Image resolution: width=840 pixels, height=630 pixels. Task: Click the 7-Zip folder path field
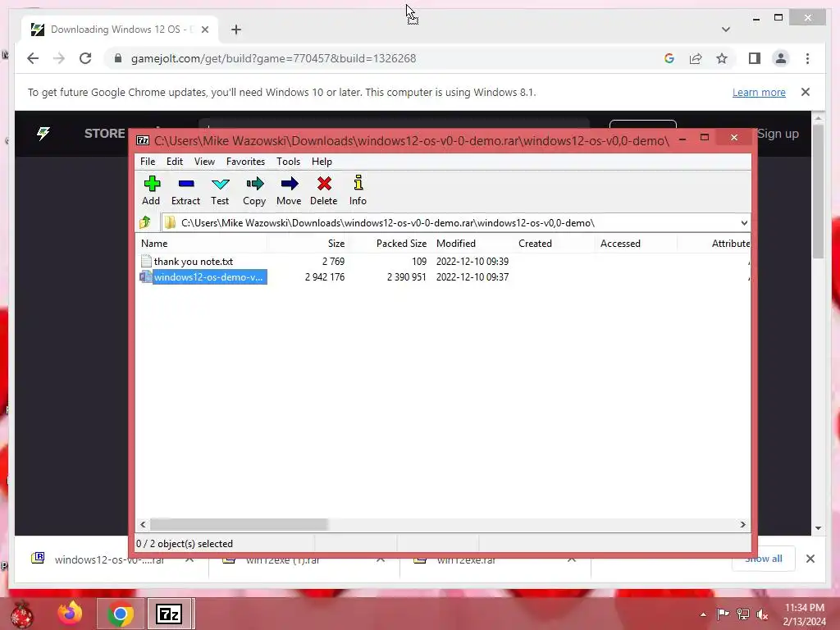pos(450,223)
